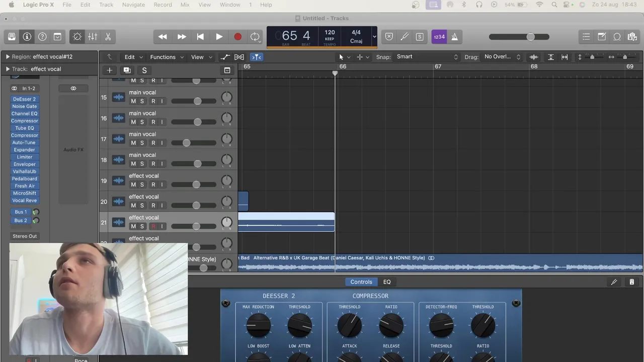Open the List Editors button
The image size is (644, 362).
[x=586, y=37]
